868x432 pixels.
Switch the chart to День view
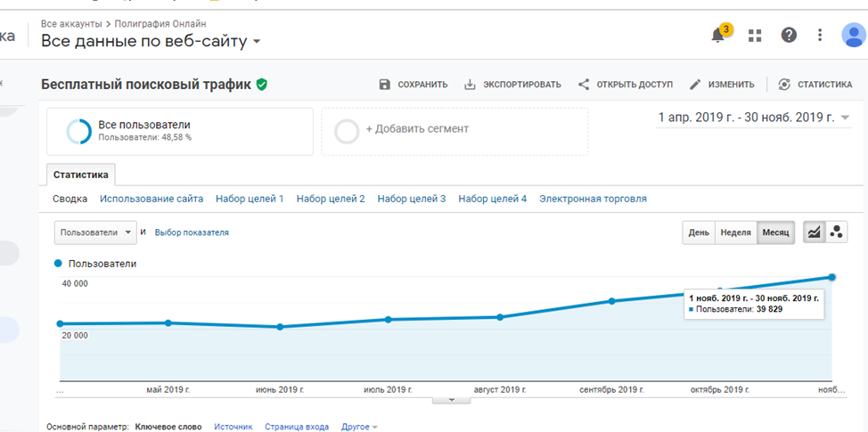click(x=699, y=232)
